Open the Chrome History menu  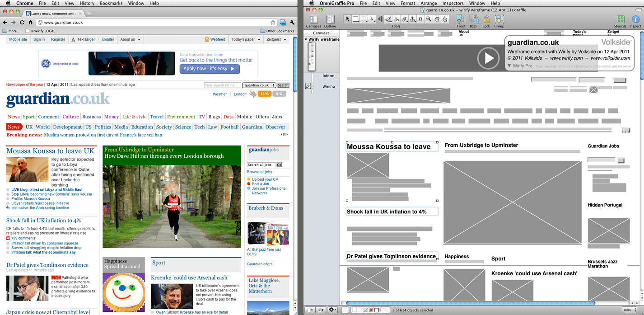click(x=87, y=3)
